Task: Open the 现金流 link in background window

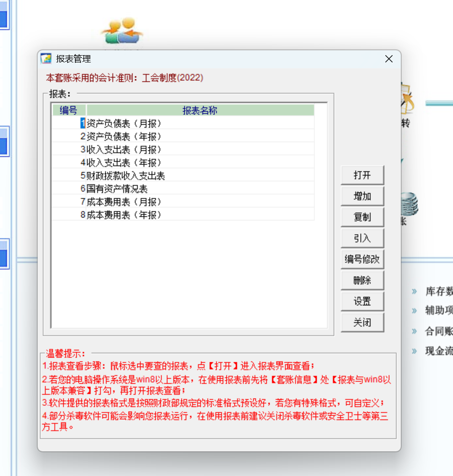Action: (439, 351)
